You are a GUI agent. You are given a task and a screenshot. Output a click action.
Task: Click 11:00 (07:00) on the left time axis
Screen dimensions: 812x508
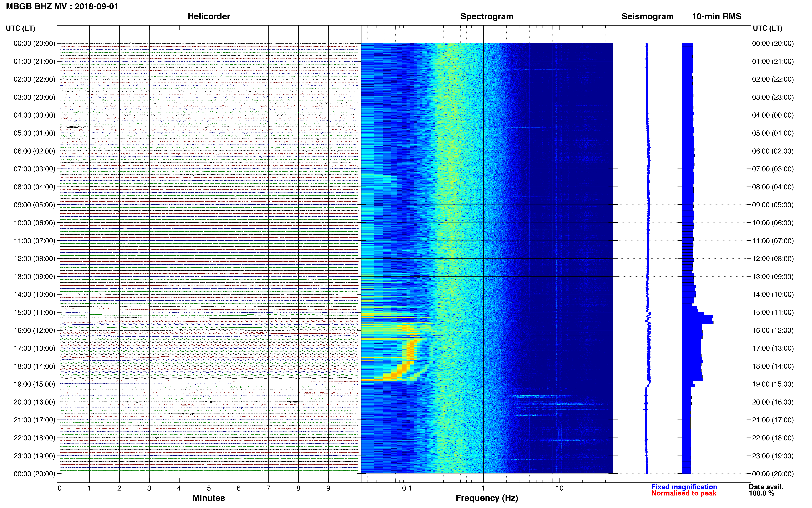click(34, 241)
